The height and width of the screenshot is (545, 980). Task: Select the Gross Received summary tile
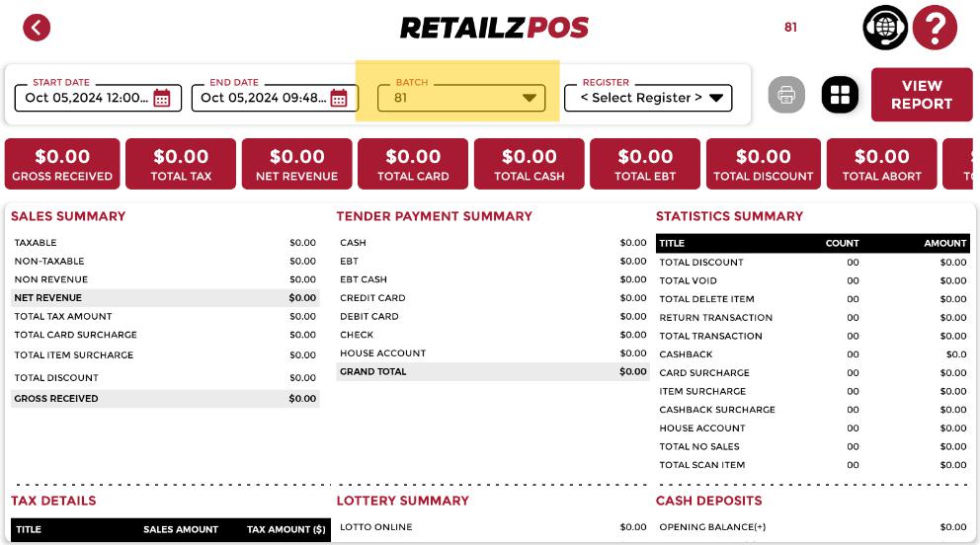coord(62,164)
